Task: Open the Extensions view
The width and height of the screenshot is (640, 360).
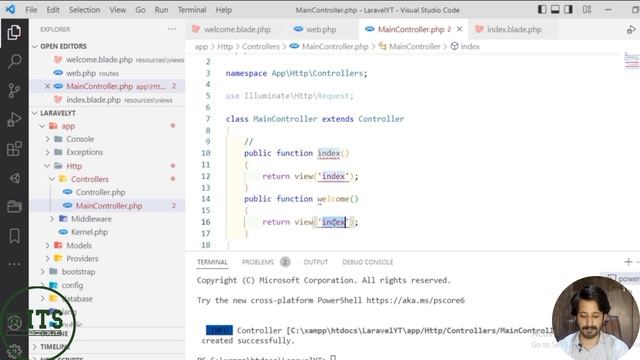Action: click(14, 149)
